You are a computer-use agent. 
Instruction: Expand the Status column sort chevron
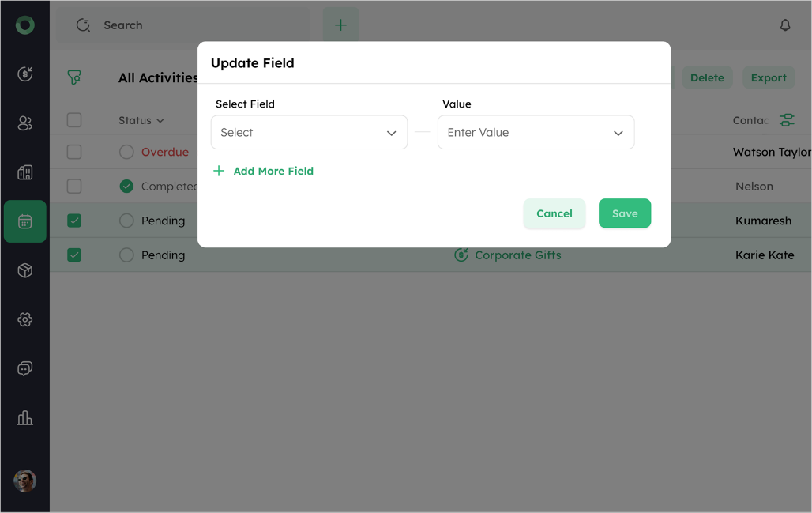pos(160,121)
